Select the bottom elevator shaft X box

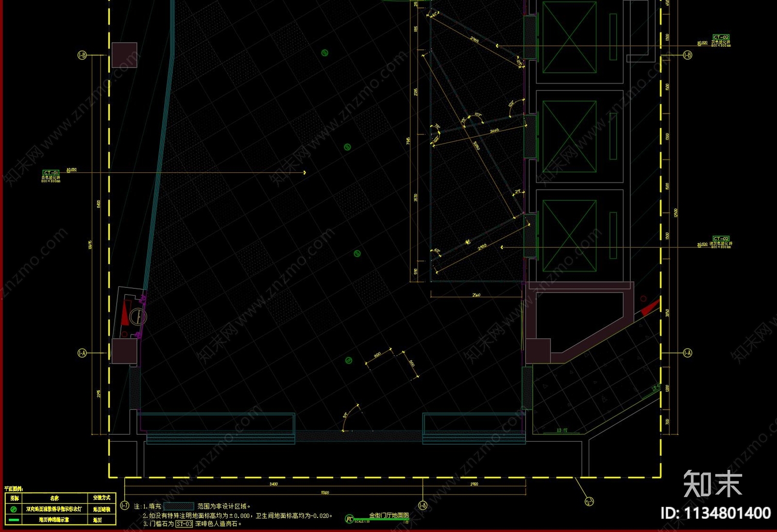pos(570,236)
